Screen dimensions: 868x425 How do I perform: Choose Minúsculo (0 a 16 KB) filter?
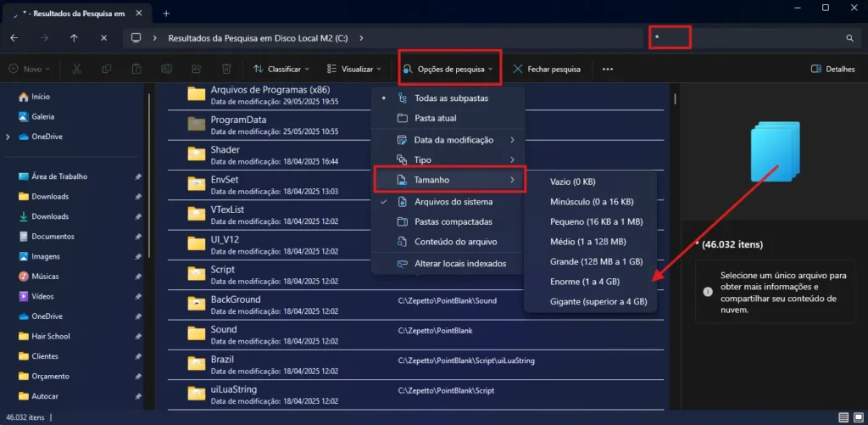click(590, 202)
